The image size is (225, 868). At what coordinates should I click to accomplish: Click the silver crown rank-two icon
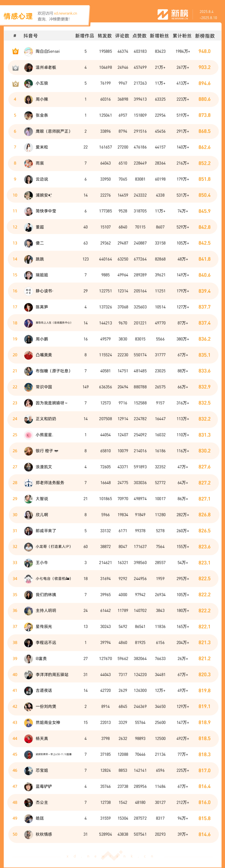tap(15, 67)
